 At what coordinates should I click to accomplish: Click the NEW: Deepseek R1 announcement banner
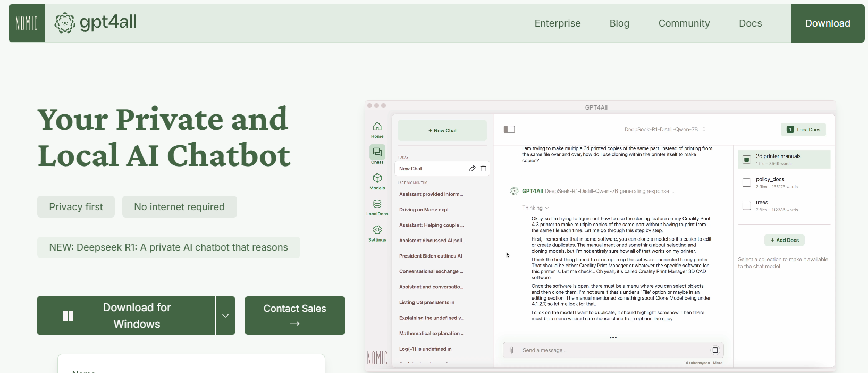(x=168, y=247)
